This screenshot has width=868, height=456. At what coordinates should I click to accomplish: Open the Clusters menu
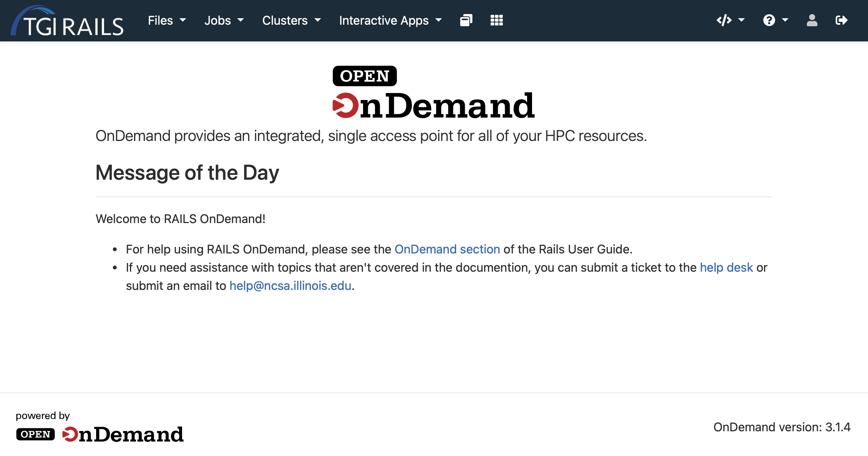click(291, 21)
